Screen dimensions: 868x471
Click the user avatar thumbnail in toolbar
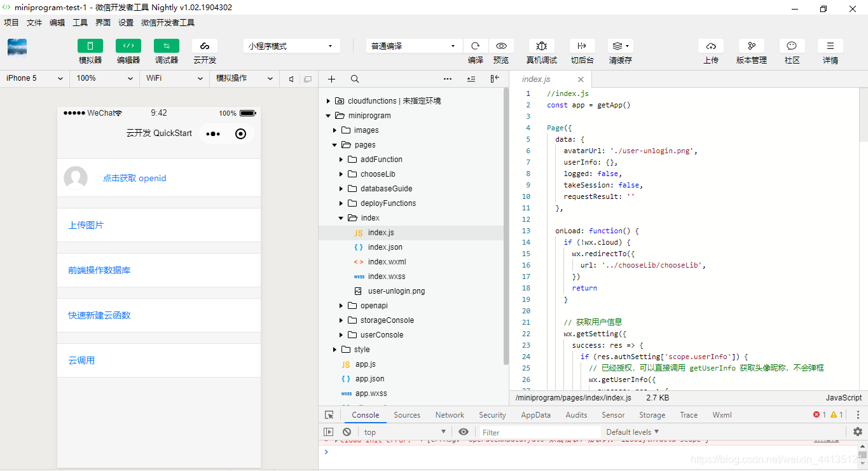pos(17,47)
